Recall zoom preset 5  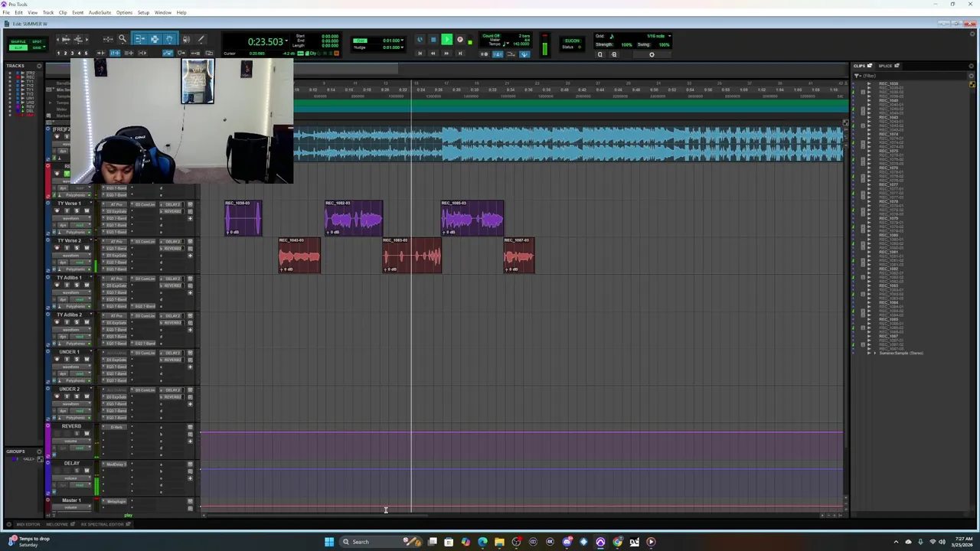[x=86, y=53]
